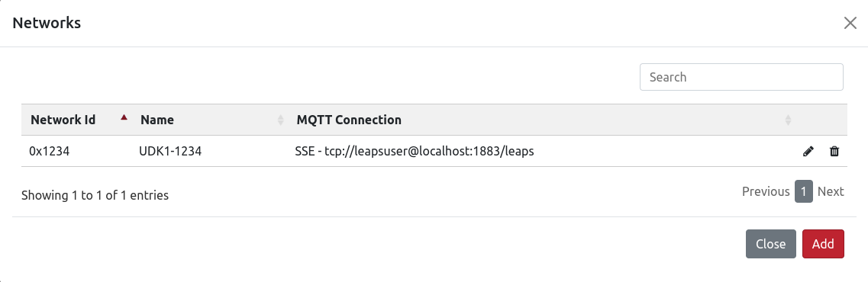Delete the 0x1234 network using trash icon
Image resolution: width=868 pixels, height=282 pixels.
[834, 152]
